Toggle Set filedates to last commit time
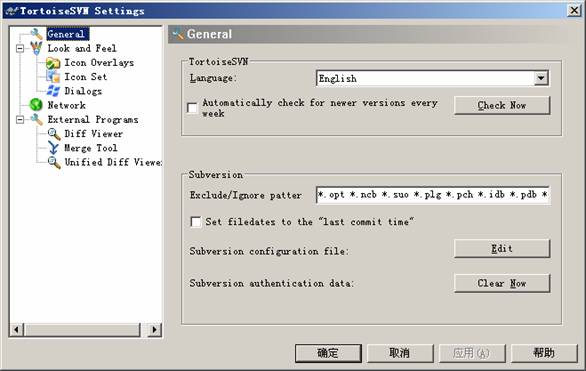Screen dimensions: 586x371 [x=196, y=222]
